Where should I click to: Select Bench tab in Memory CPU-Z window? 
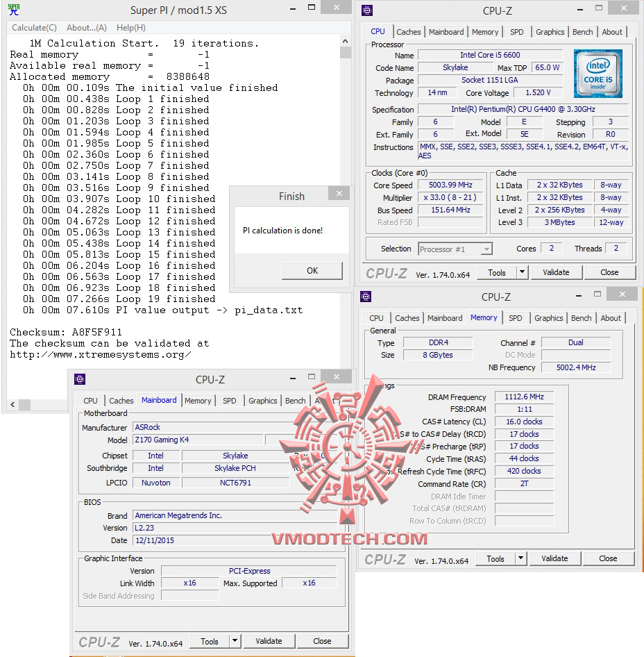581,318
